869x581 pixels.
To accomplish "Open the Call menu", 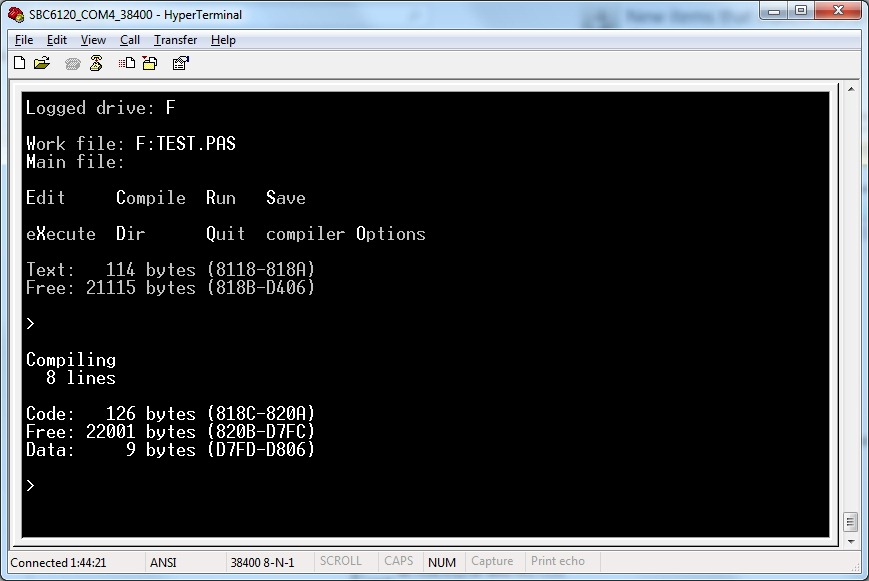I will pyautogui.click(x=130, y=40).
